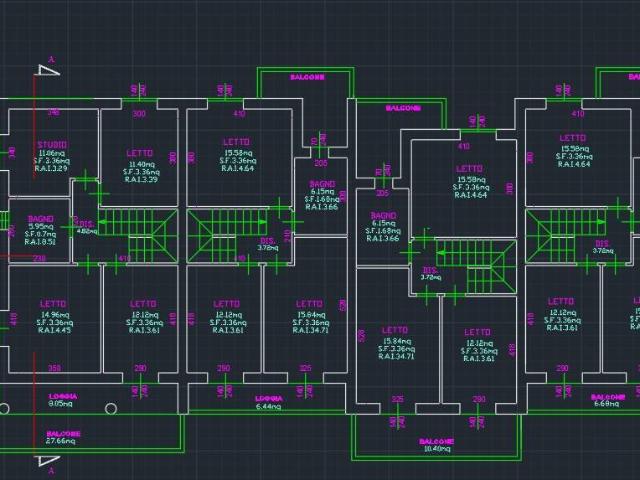Screen dimensions: 640x480
Task: Select the round column circle right of LOGGIA 8.05mq
Action: pyautogui.click(x=111, y=409)
